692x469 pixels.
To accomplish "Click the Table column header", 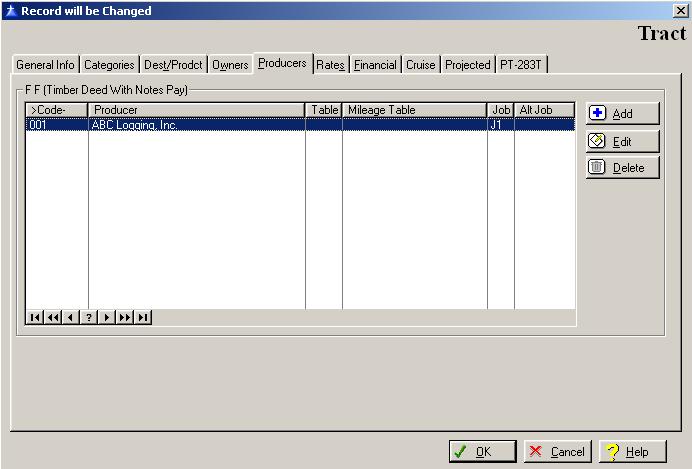I will click(324, 110).
